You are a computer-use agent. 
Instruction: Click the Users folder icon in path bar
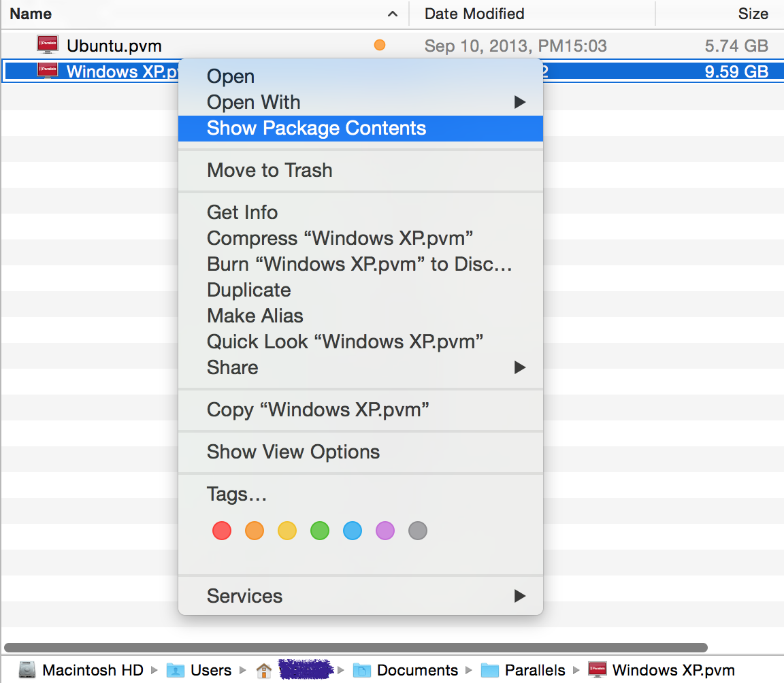[x=176, y=670]
